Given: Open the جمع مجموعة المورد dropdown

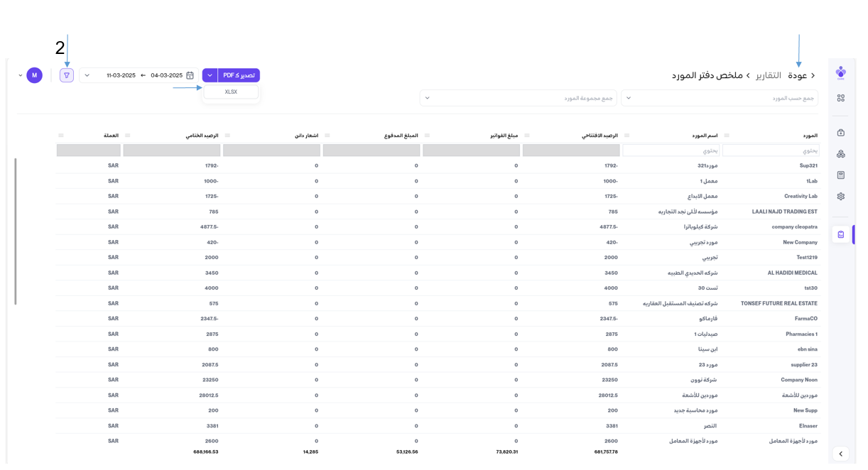Looking at the screenshot, I should point(518,98).
